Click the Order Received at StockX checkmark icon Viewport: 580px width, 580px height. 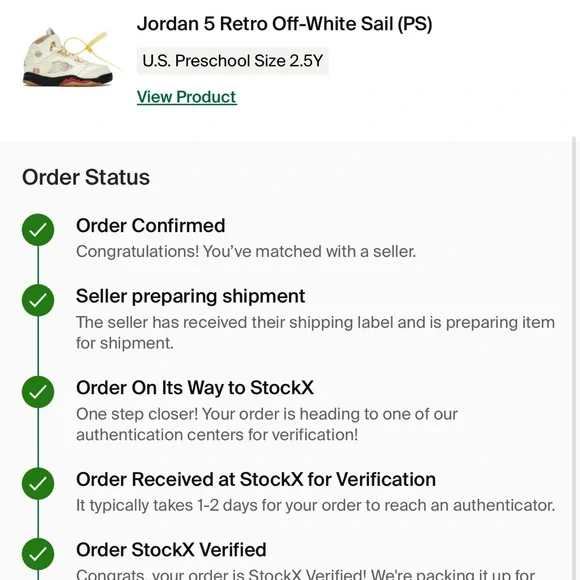38,483
